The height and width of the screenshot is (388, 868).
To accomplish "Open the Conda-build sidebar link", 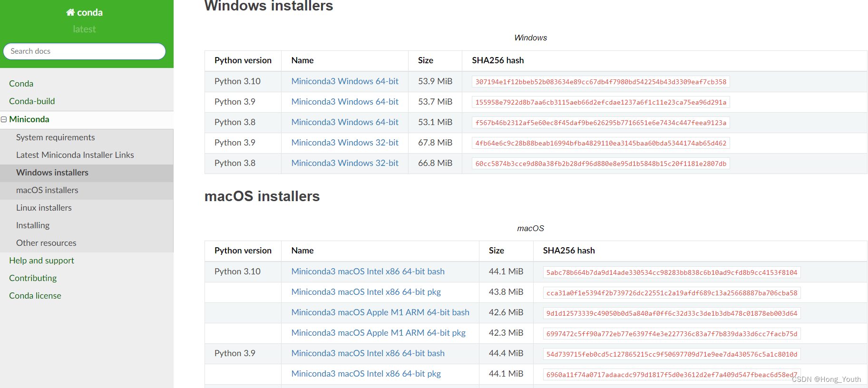I will (x=32, y=101).
